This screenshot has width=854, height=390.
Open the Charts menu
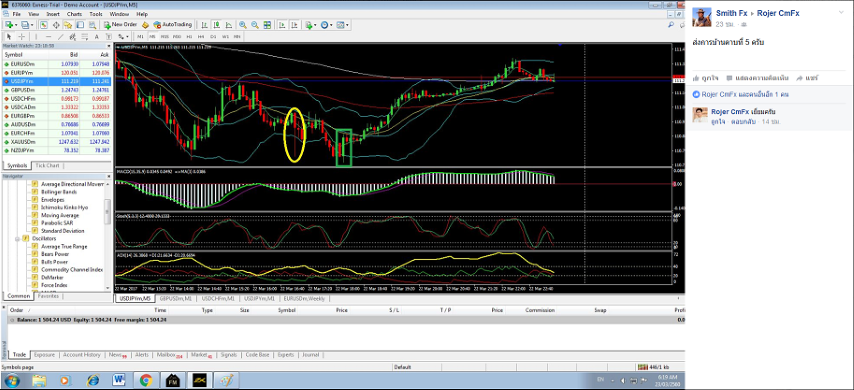(x=75, y=14)
